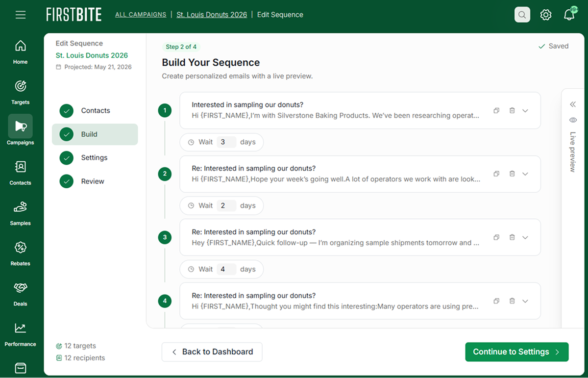The width and height of the screenshot is (588, 378).
Task: Click 'Projected: May 21, 2026' date
Action: coord(94,67)
